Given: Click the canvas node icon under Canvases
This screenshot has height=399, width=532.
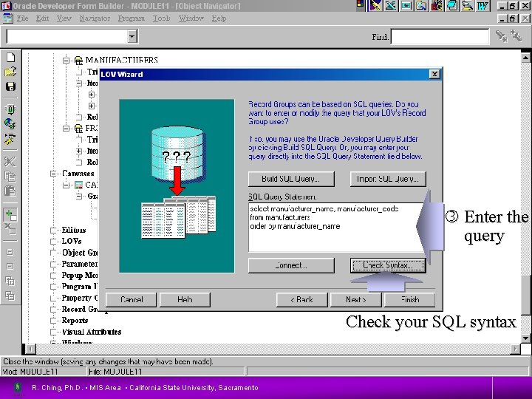Looking at the screenshot, I should click(79, 185).
